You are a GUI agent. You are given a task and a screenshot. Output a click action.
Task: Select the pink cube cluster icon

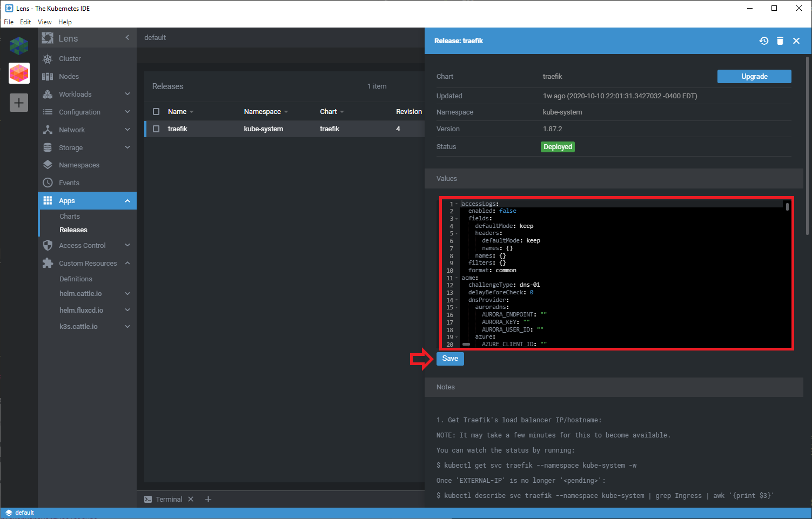[x=19, y=73]
